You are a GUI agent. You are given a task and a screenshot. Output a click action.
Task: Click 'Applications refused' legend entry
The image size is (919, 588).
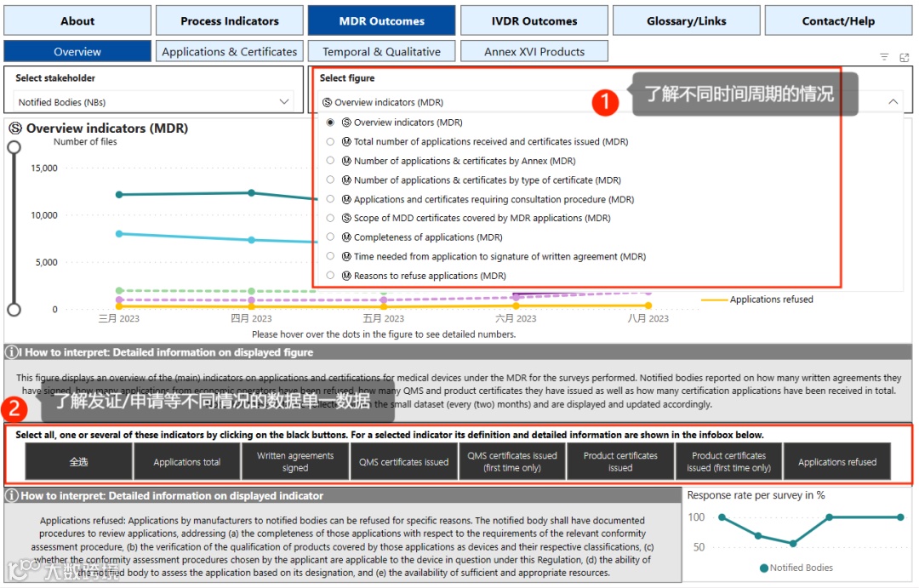(757, 300)
